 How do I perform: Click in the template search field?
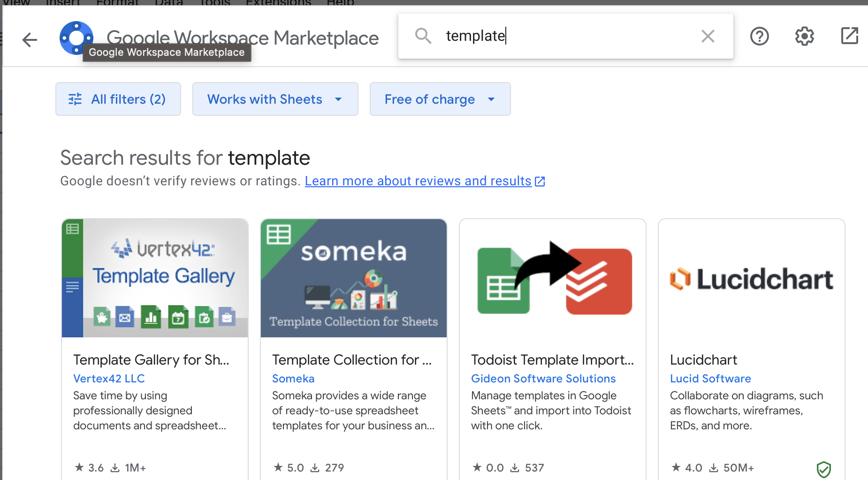pos(568,36)
